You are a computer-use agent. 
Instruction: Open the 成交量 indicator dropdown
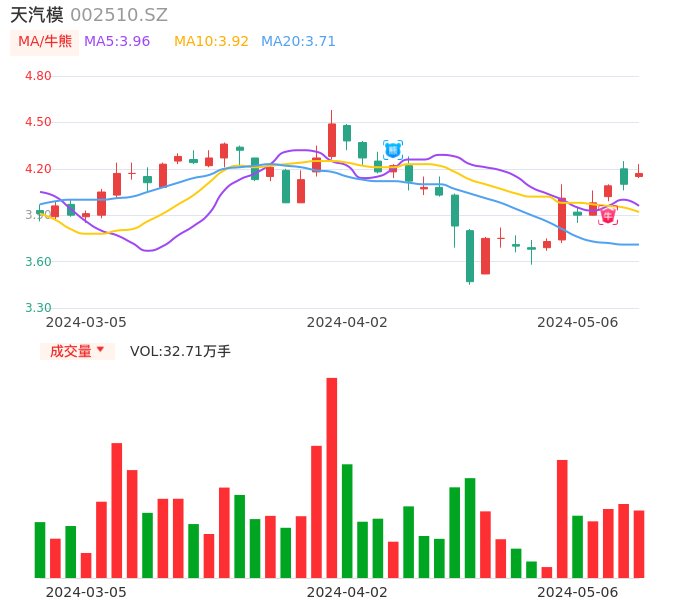pos(77,351)
